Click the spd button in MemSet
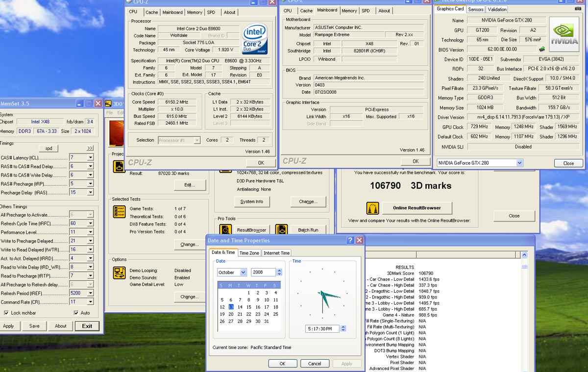This screenshot has width=588, height=372. tap(48, 148)
